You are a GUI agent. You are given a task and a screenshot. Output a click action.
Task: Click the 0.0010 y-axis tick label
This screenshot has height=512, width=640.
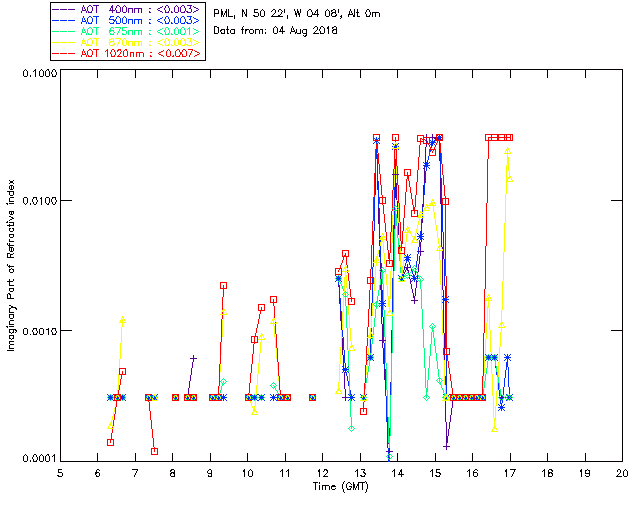[x=38, y=331]
